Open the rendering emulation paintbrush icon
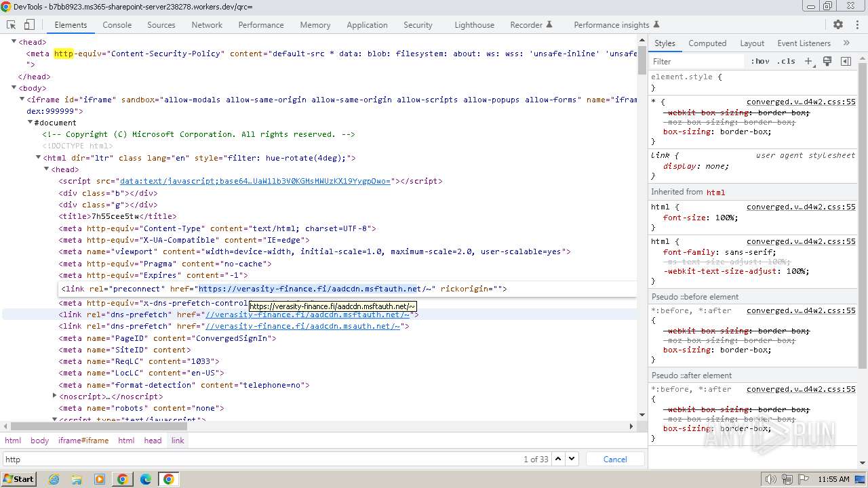This screenshot has width=868, height=488. (827, 61)
